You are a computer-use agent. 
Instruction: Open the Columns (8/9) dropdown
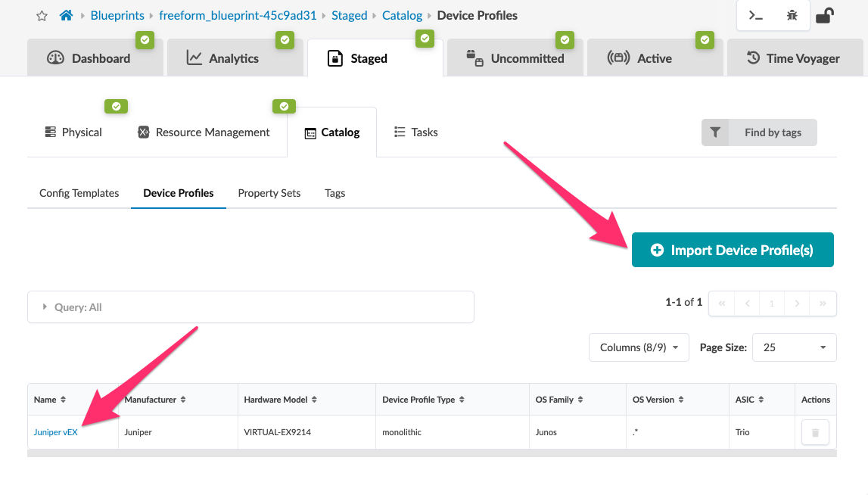pyautogui.click(x=639, y=347)
